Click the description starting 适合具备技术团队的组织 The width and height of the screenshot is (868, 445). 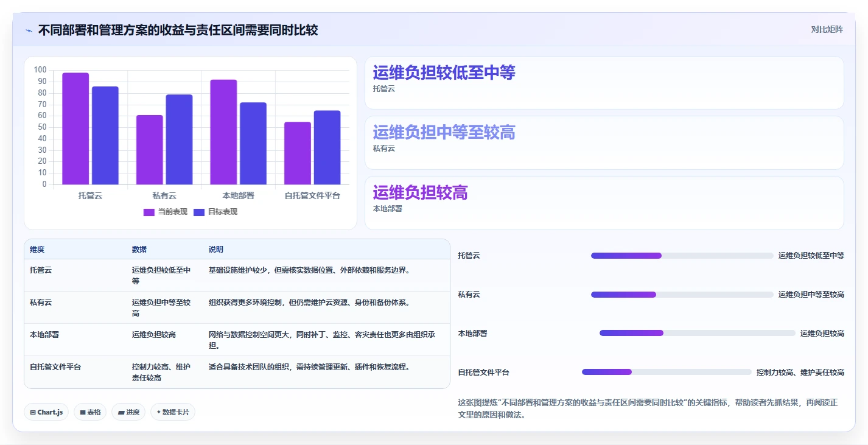309,366
